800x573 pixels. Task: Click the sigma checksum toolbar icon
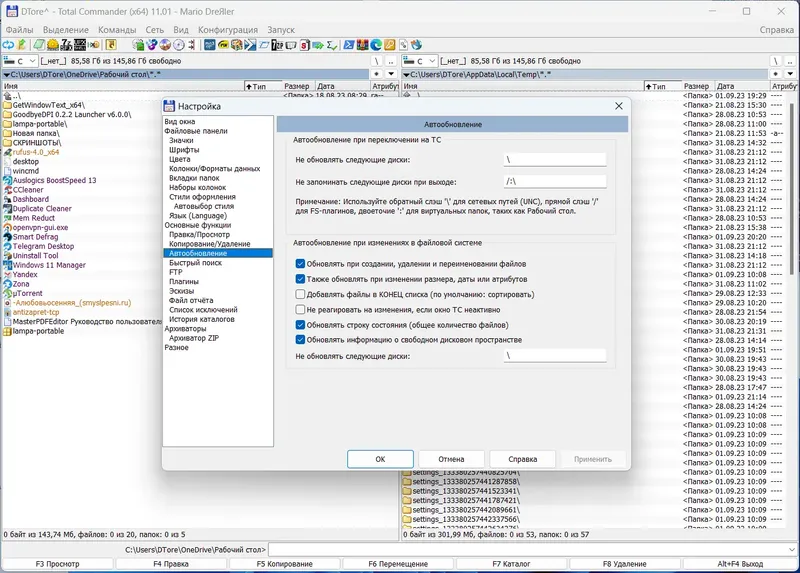[332, 45]
